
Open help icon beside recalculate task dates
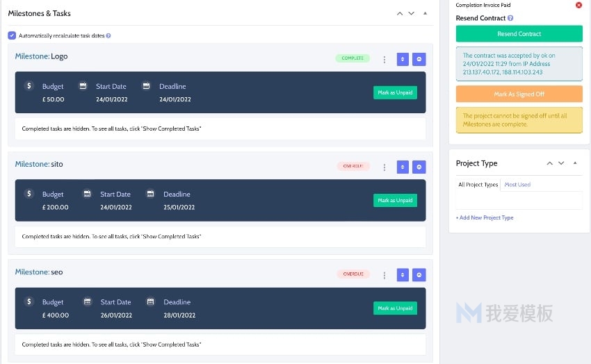pos(108,35)
